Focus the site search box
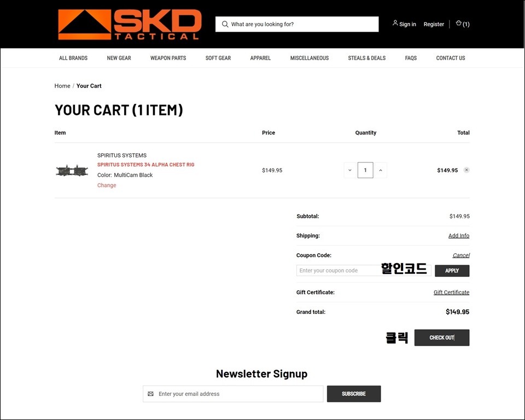Image resolution: width=525 pixels, height=420 pixels. pyautogui.click(x=297, y=24)
